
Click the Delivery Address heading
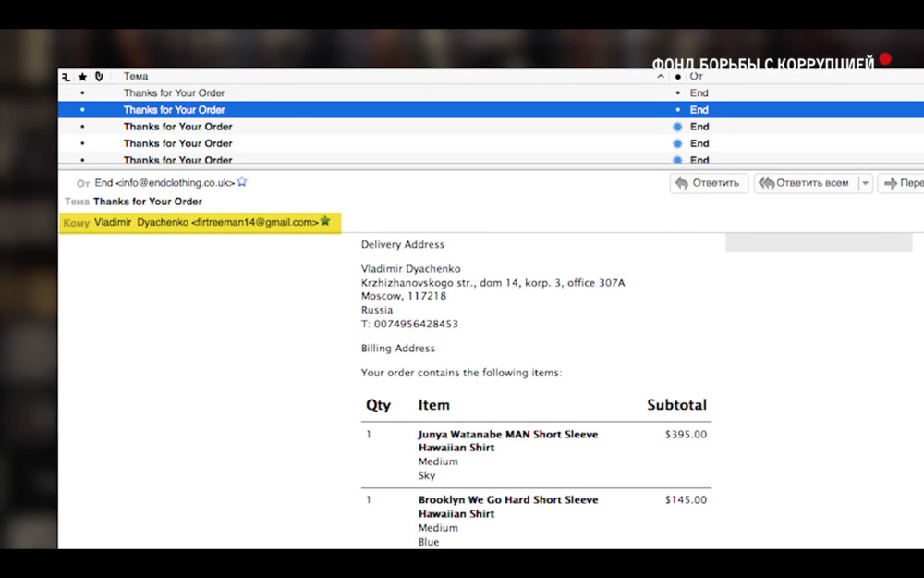coord(403,244)
